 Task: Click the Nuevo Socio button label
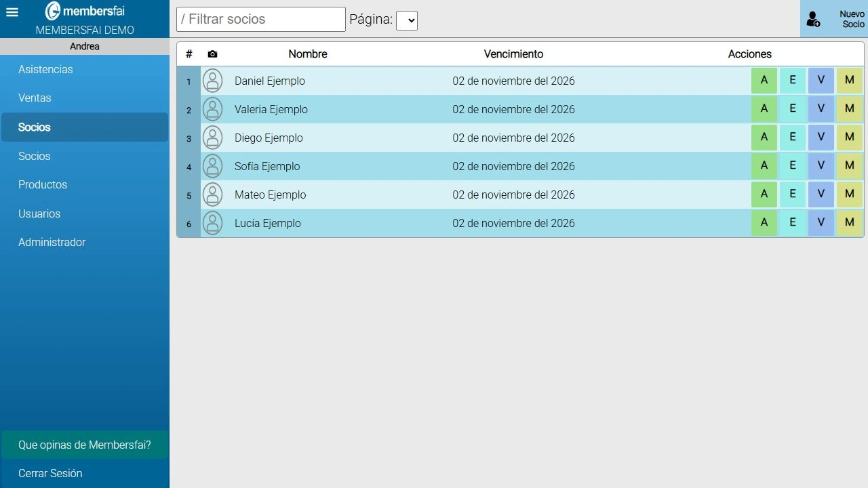coord(852,19)
